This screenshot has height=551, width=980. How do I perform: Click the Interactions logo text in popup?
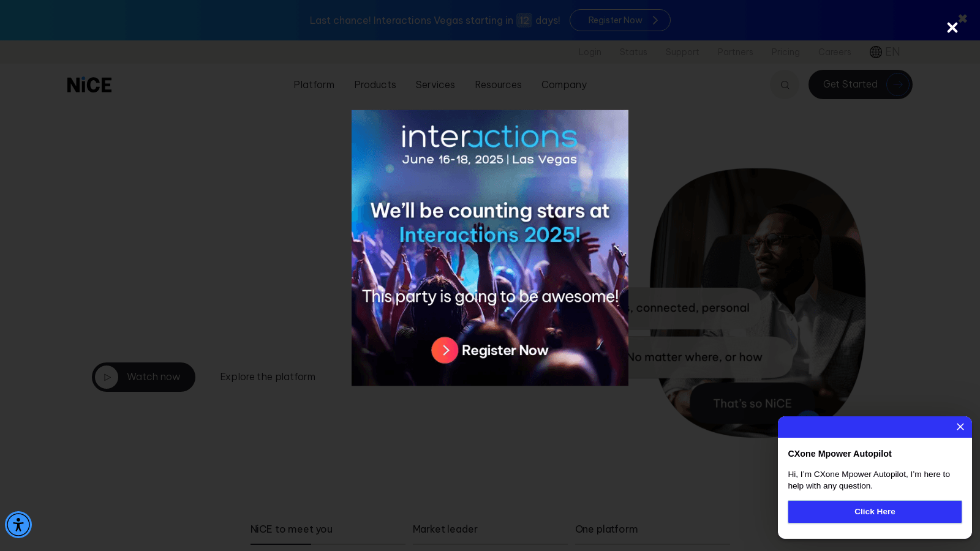489,137
